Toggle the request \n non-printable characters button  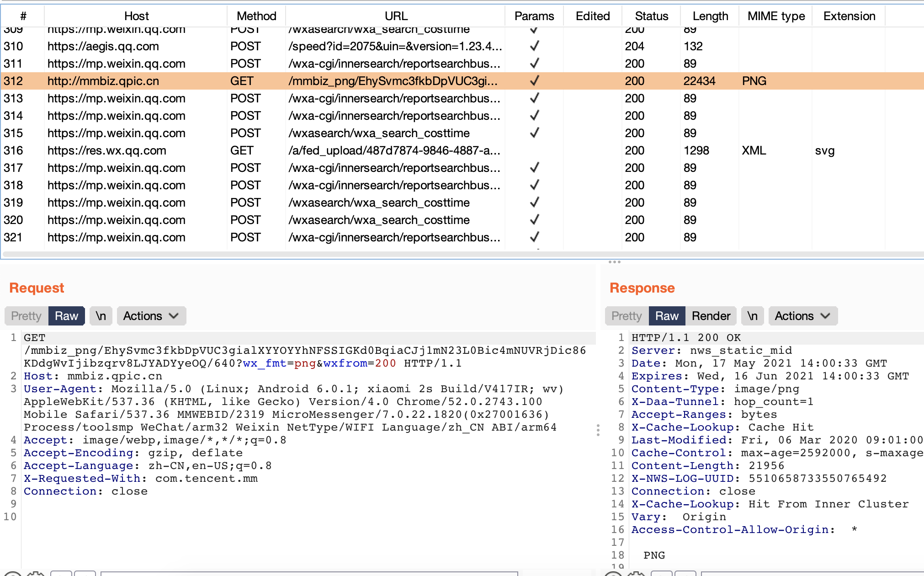pos(101,316)
